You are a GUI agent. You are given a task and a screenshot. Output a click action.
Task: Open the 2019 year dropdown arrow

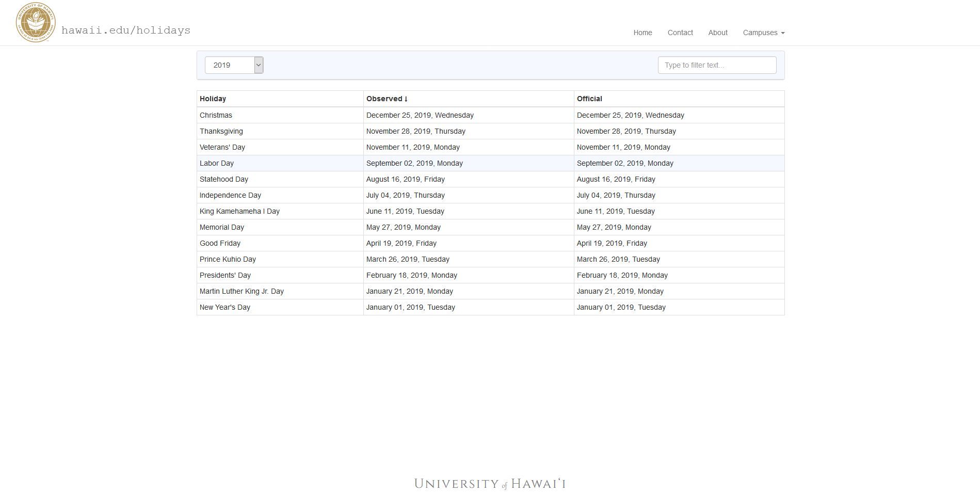pos(259,65)
